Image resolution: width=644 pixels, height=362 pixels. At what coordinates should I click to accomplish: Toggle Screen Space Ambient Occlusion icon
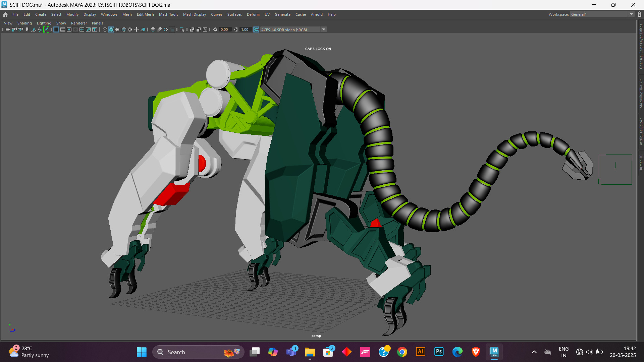tap(153, 29)
